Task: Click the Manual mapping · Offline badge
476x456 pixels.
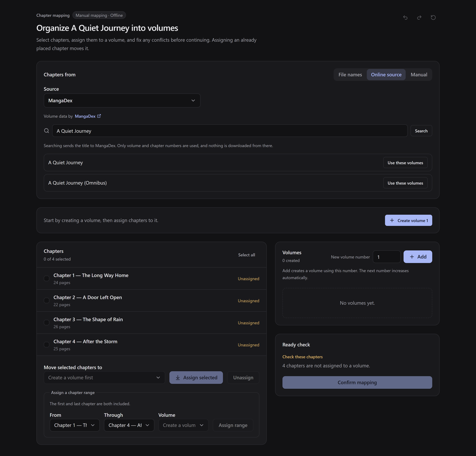Action: [99, 15]
